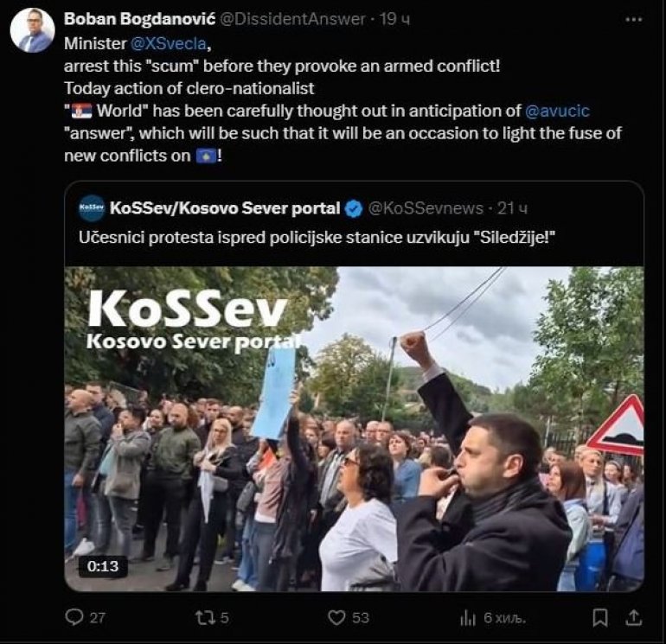Click the quoted tweet text about Siledžije
The image size is (666, 644).
coord(317,238)
